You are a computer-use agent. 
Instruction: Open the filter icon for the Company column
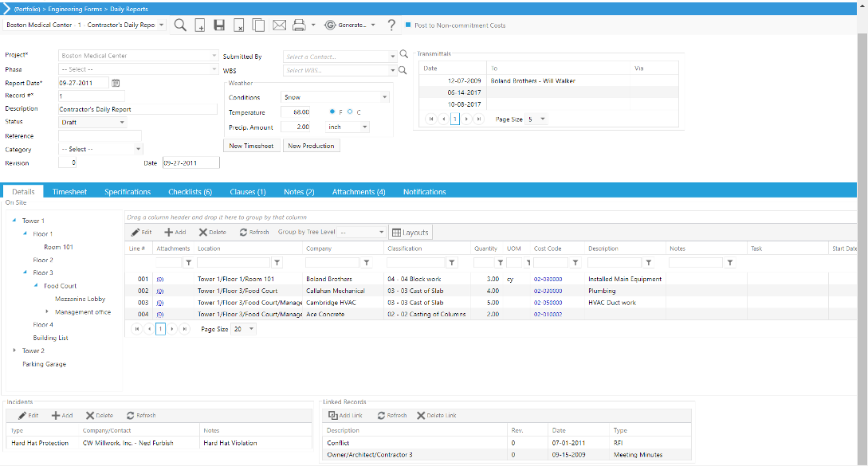coord(367,263)
